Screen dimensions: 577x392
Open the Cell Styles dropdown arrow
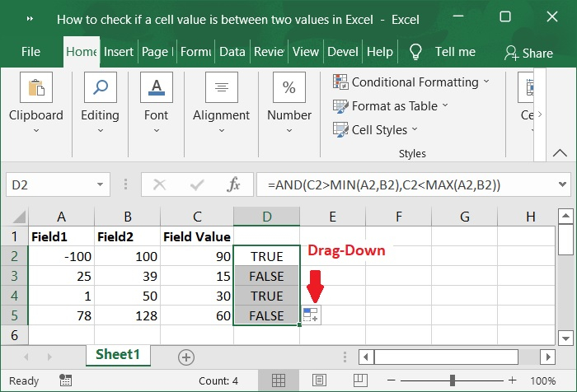(x=415, y=129)
